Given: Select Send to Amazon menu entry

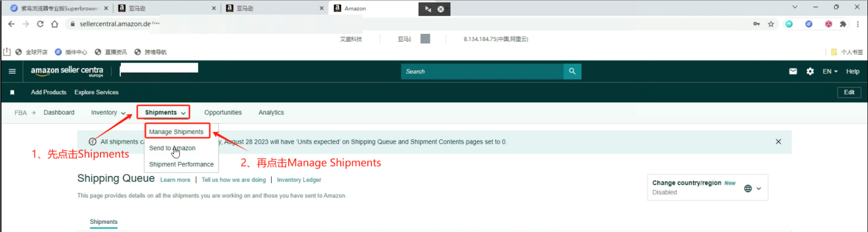Looking at the screenshot, I should [x=172, y=148].
